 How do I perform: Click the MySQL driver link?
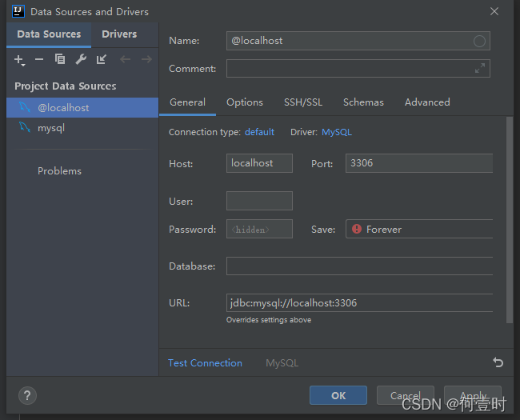337,132
